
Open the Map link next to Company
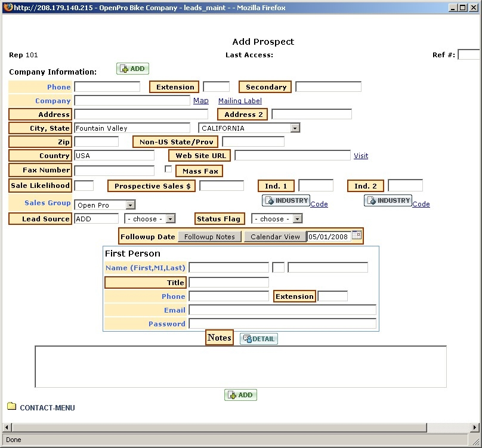(x=201, y=101)
